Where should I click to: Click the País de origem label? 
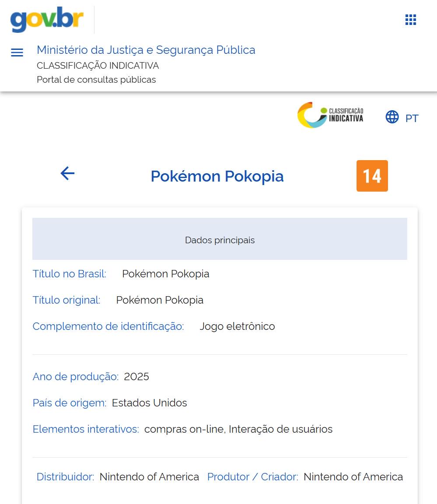click(x=70, y=403)
